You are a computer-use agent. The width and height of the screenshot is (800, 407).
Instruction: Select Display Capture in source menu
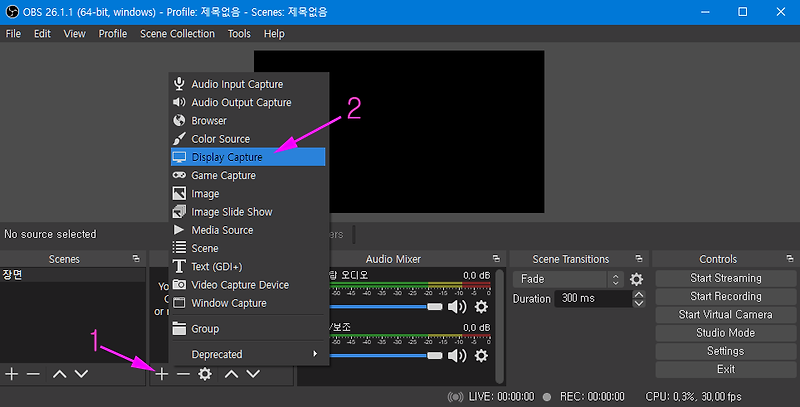(248, 157)
